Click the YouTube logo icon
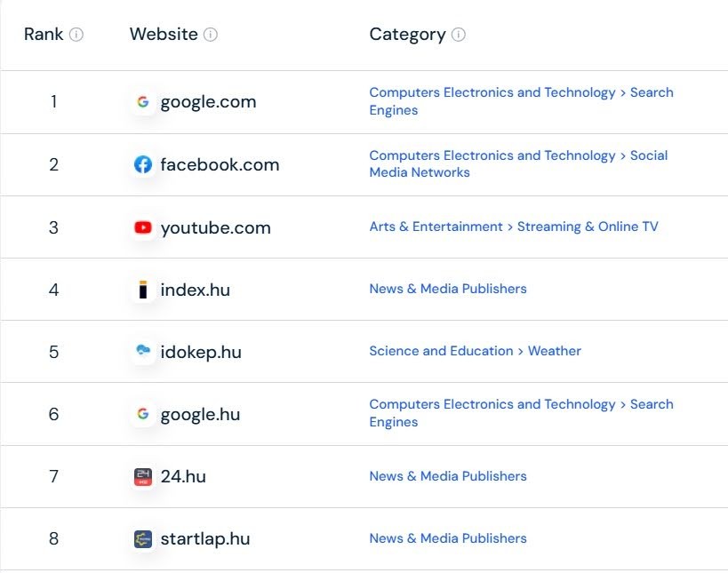The width and height of the screenshot is (728, 573). [x=143, y=227]
